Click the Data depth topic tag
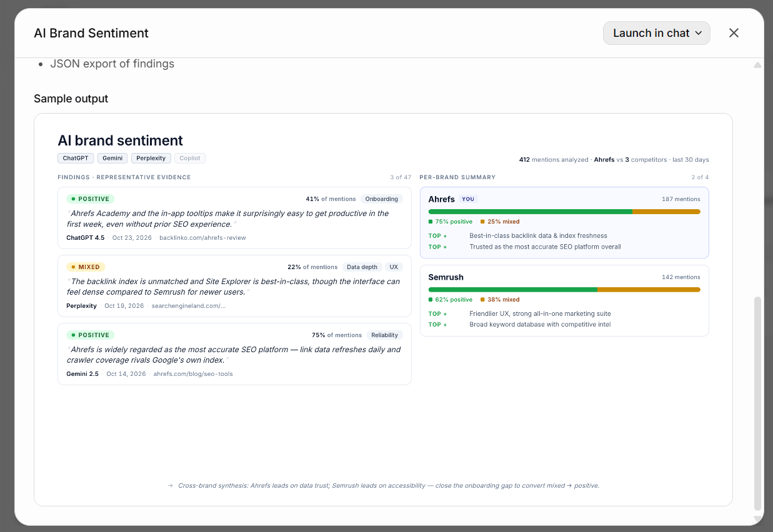 click(362, 267)
